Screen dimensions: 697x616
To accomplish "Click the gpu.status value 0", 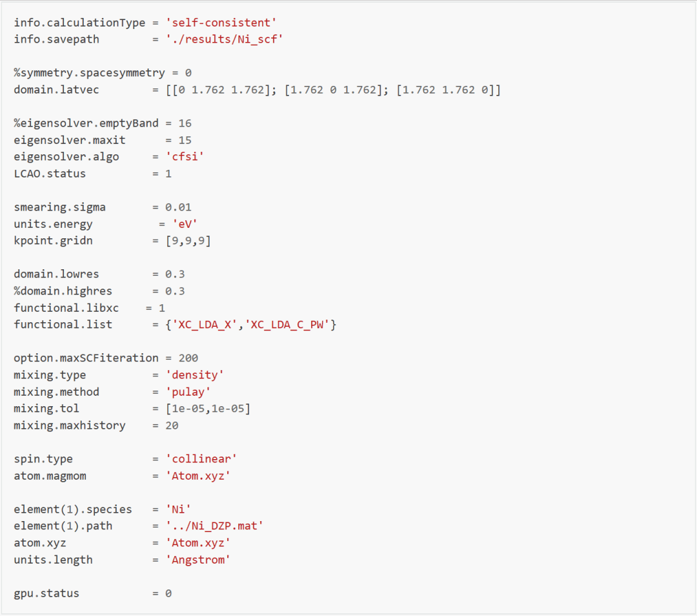I will tap(168, 593).
